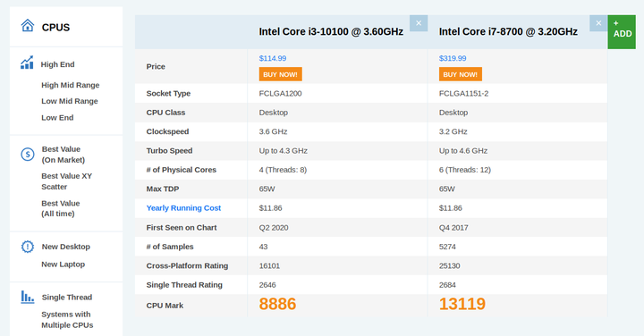644x336 pixels.
Task: Click the CPU Mark value 13119
Action: (462, 304)
